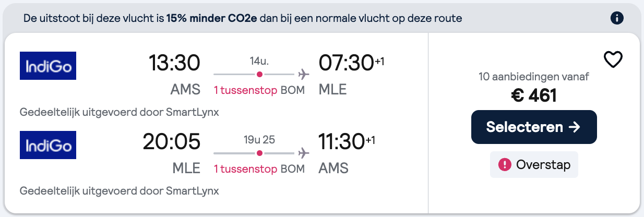Click the pink stop dot under 19u 25
This screenshot has width=644, height=217.
tap(259, 153)
